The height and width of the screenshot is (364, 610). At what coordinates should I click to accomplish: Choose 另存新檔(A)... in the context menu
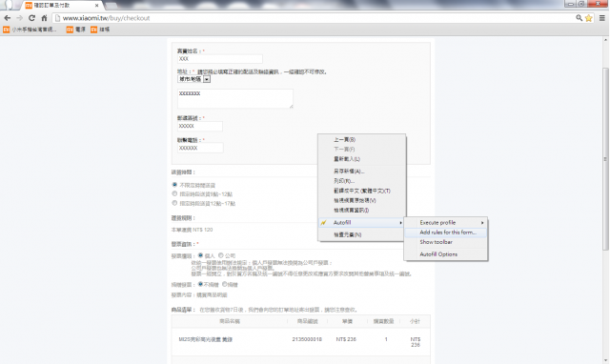click(x=362, y=172)
